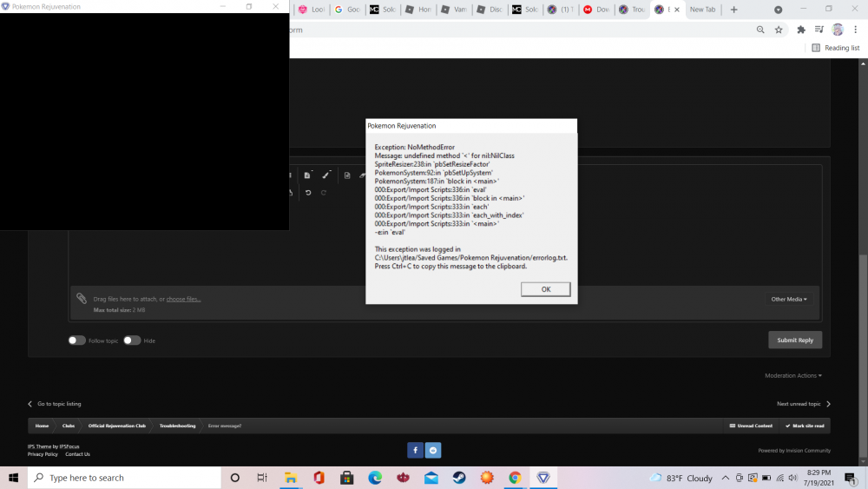The image size is (868, 489).
Task: Switch to the New Tab browser tab
Action: (703, 10)
